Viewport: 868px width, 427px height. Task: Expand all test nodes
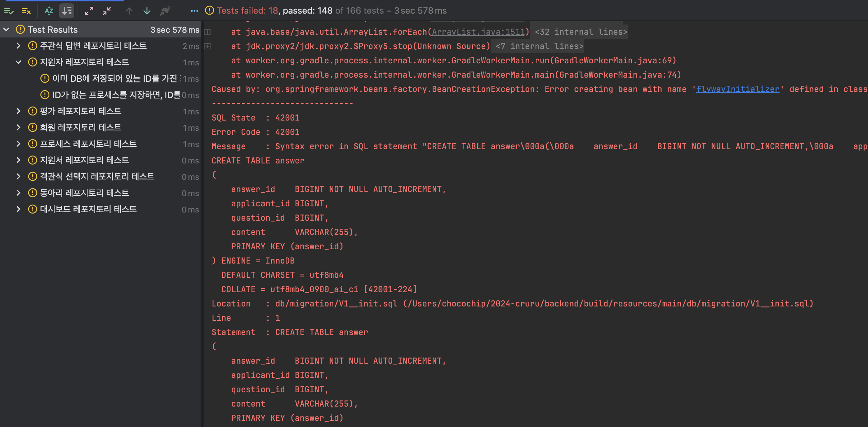89,11
